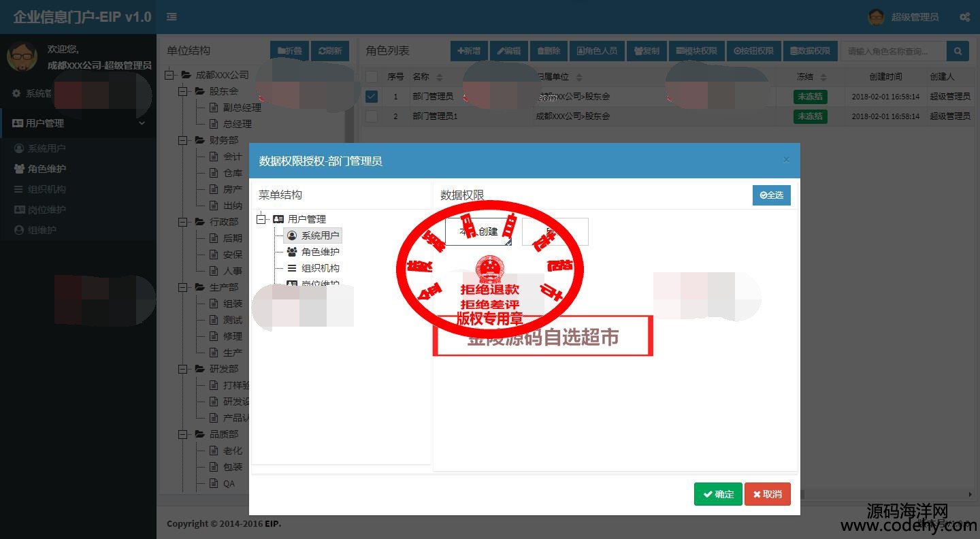This screenshot has width=980, height=539.
Task: Click the folder icon beside 财务部
Action: 199,140
